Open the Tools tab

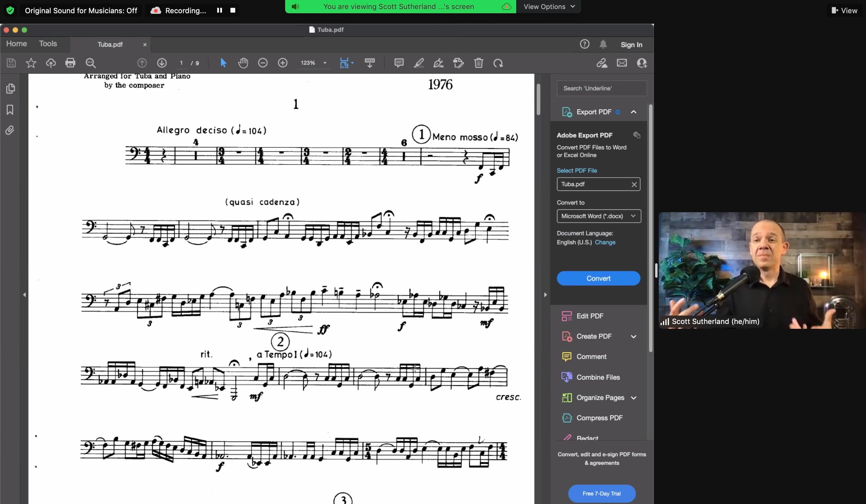(x=48, y=44)
